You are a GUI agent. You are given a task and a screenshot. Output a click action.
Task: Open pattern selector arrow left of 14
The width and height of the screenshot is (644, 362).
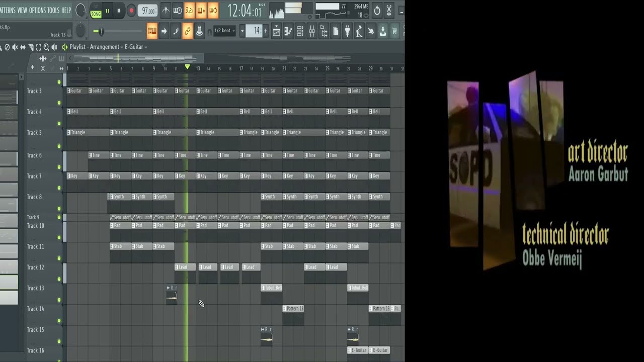pyautogui.click(x=242, y=31)
